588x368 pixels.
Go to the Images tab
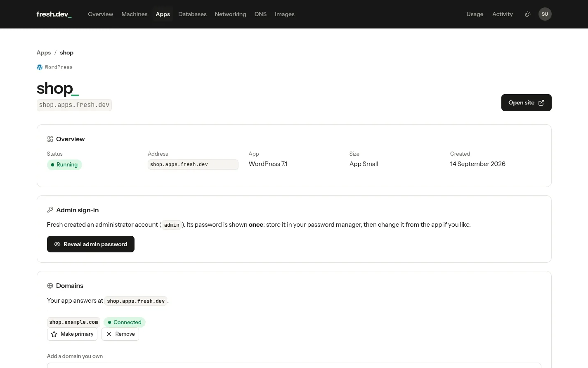[285, 14]
